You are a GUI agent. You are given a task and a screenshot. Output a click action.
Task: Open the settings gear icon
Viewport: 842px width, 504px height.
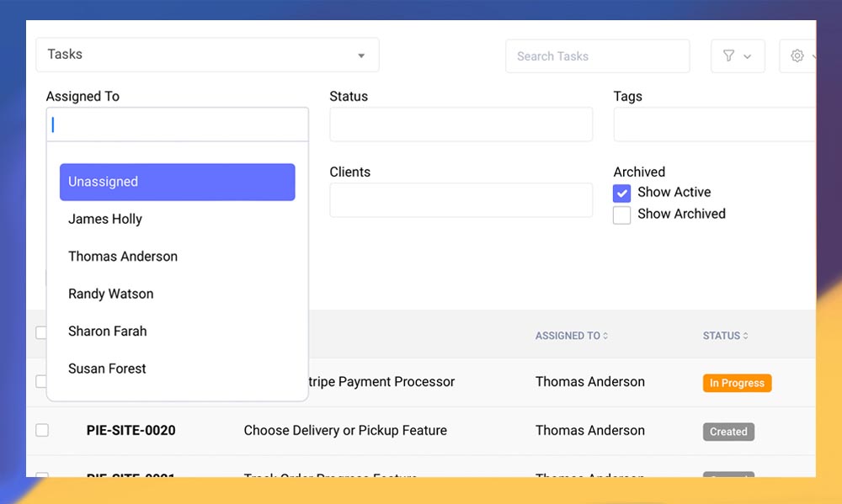797,56
